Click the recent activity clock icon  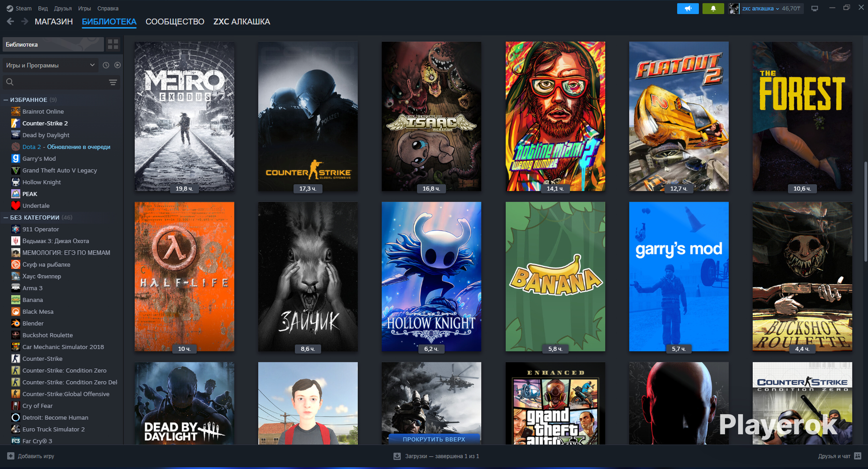click(x=106, y=65)
